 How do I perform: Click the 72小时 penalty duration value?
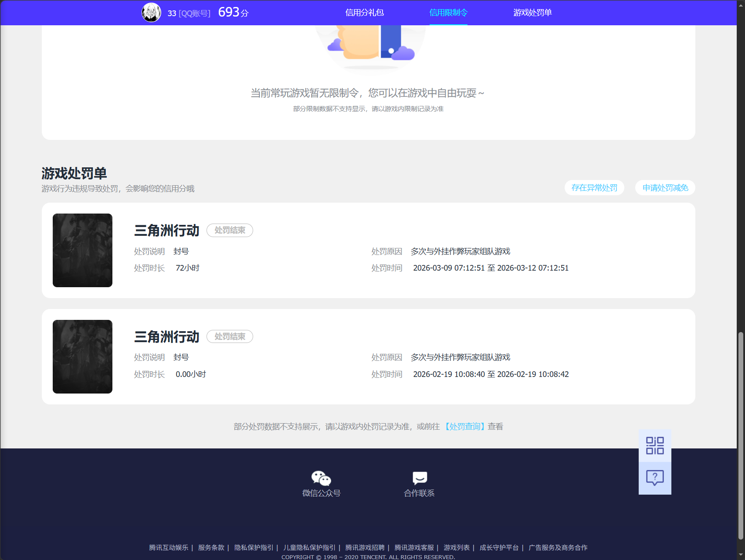[187, 268]
